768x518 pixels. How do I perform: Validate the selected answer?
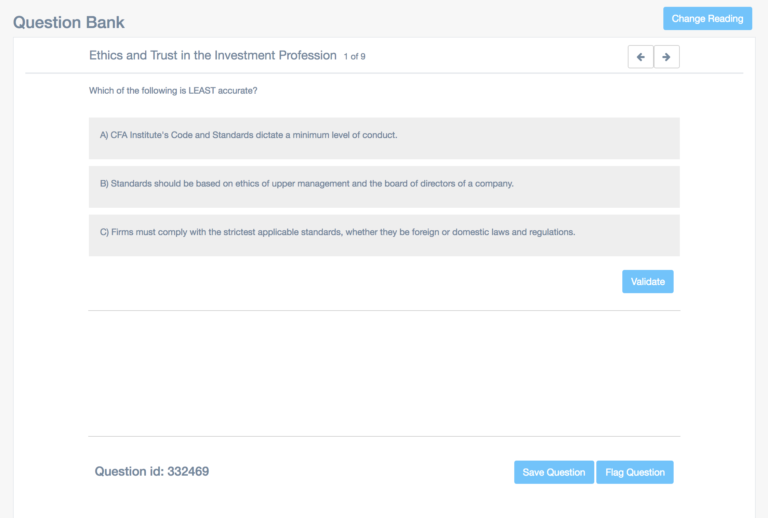(x=648, y=282)
